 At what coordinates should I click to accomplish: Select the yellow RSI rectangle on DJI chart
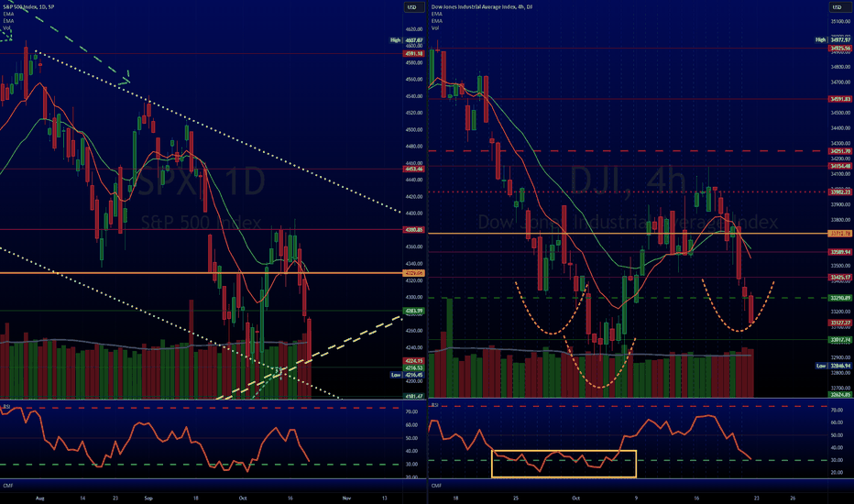[x=564, y=464]
